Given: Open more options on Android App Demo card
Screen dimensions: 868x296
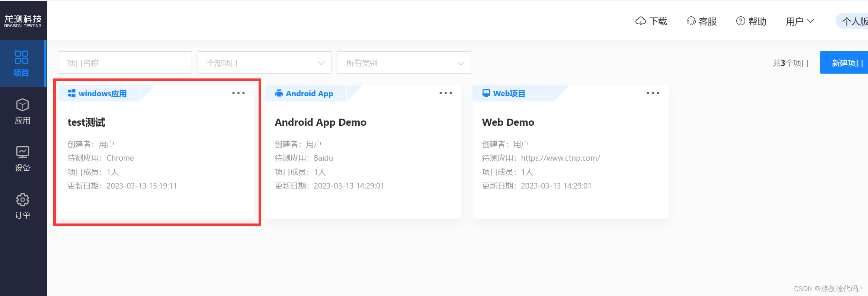Looking at the screenshot, I should pos(446,93).
